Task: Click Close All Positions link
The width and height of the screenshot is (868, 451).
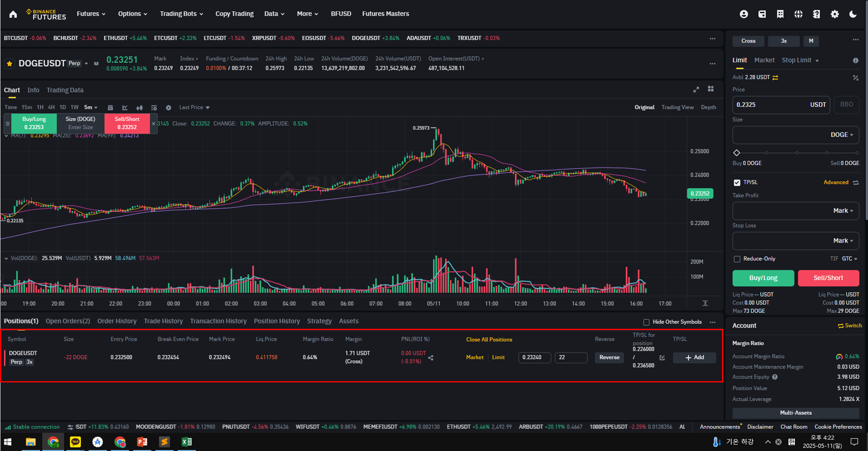Action: tap(489, 340)
